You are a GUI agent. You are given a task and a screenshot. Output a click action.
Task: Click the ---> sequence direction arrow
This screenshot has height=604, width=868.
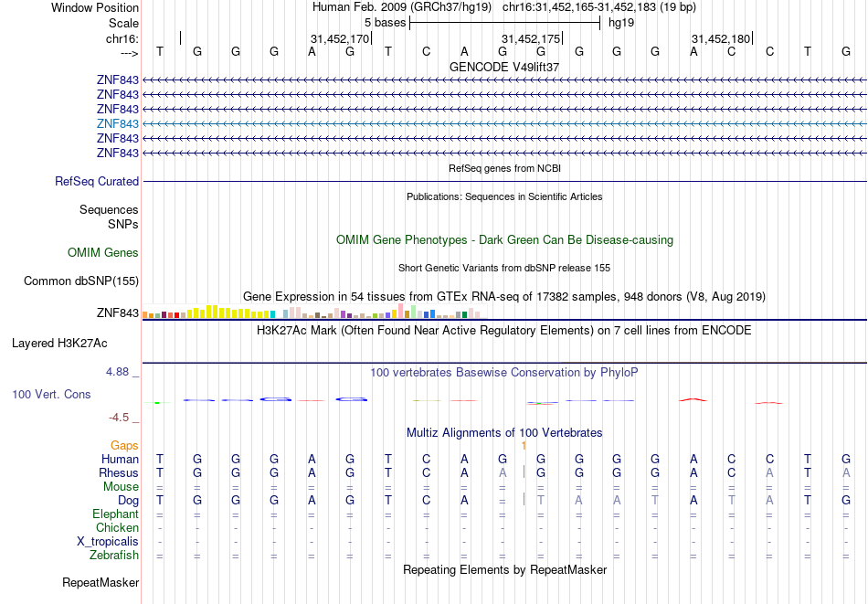tap(130, 53)
